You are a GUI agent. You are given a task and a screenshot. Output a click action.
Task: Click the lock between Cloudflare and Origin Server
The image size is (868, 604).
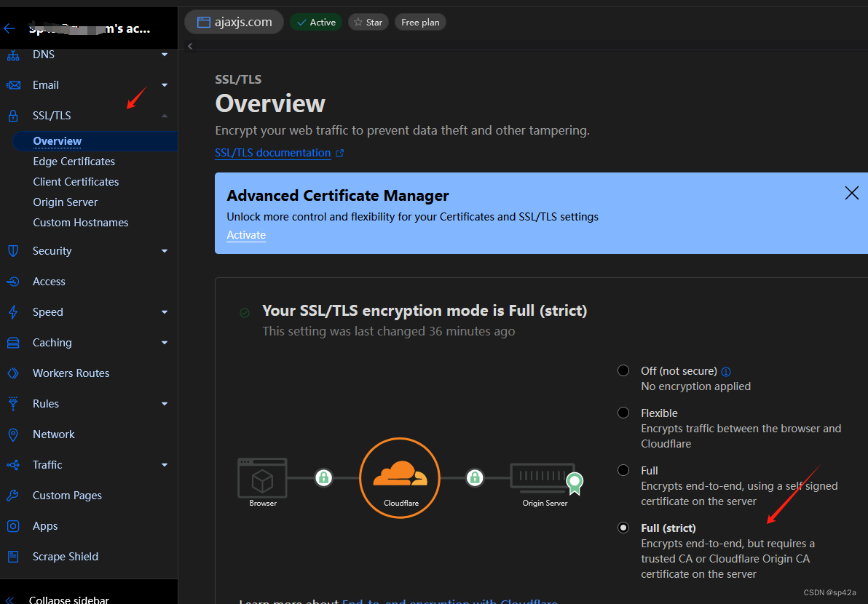pyautogui.click(x=474, y=477)
